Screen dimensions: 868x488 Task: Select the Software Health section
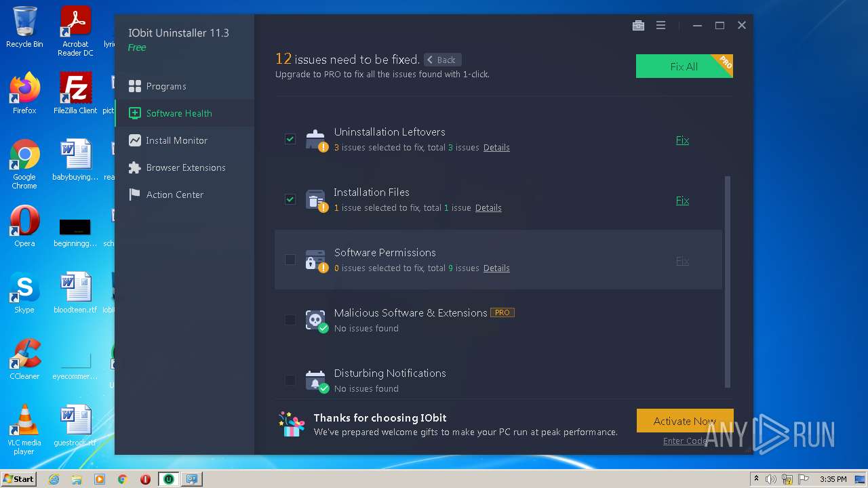[x=184, y=113]
